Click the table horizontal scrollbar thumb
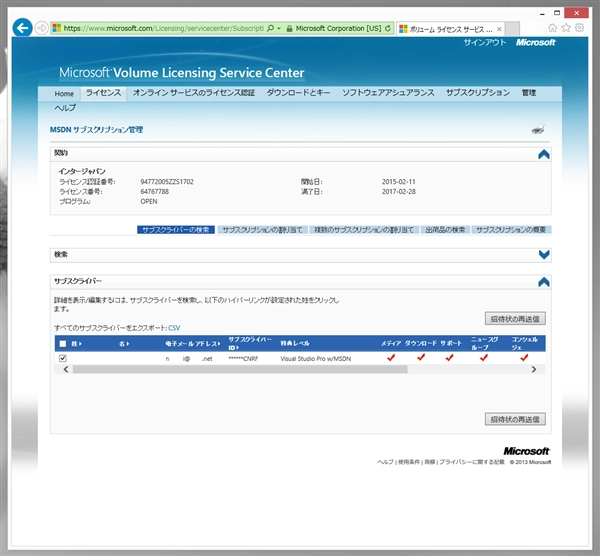This screenshot has width=600, height=556. 240,369
